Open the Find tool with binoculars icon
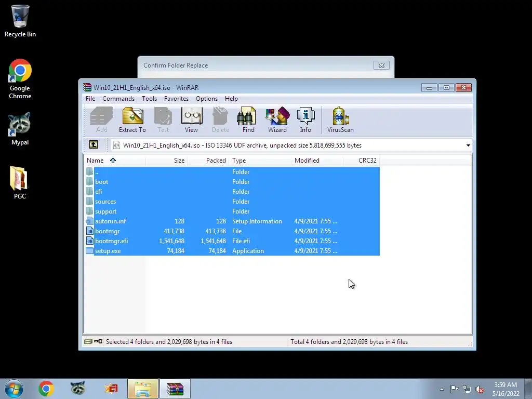 pyautogui.click(x=248, y=120)
